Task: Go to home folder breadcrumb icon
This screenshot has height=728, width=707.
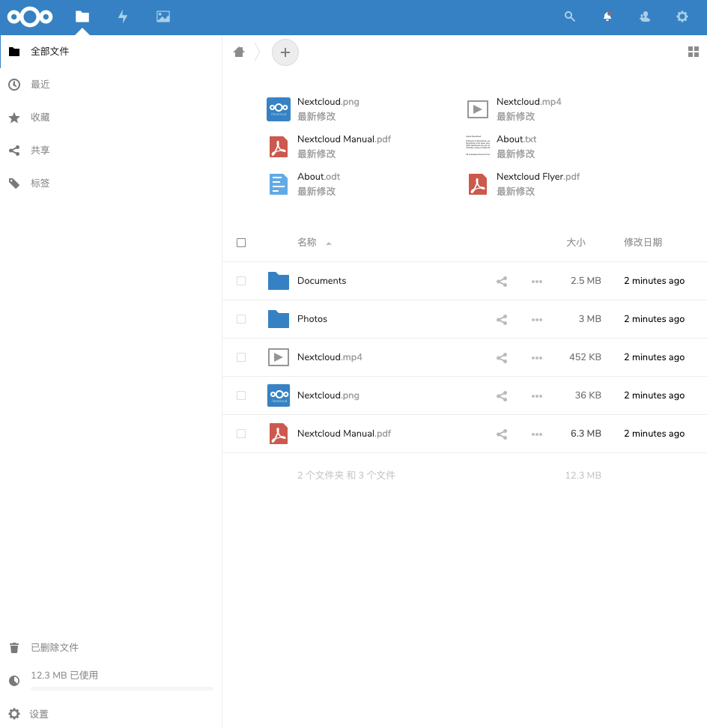Action: pyautogui.click(x=239, y=52)
